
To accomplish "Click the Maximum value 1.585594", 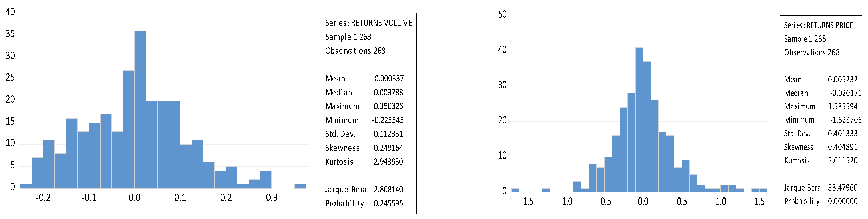I will tap(842, 106).
